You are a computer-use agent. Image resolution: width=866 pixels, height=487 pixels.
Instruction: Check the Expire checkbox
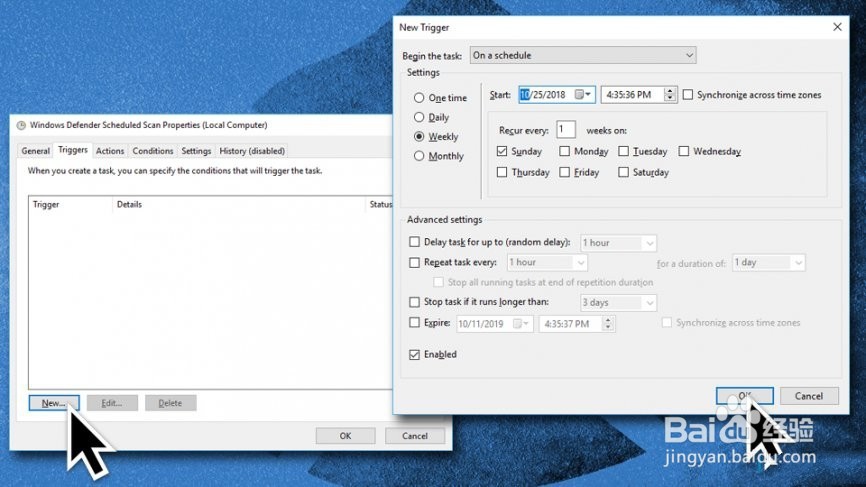(414, 322)
